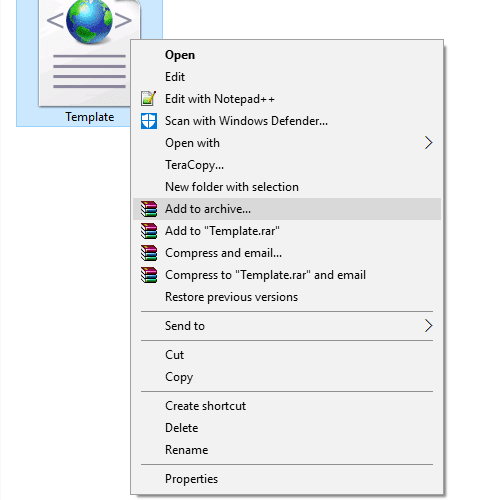
Task: Click the Windows Defender shield icon
Action: pyautogui.click(x=148, y=121)
